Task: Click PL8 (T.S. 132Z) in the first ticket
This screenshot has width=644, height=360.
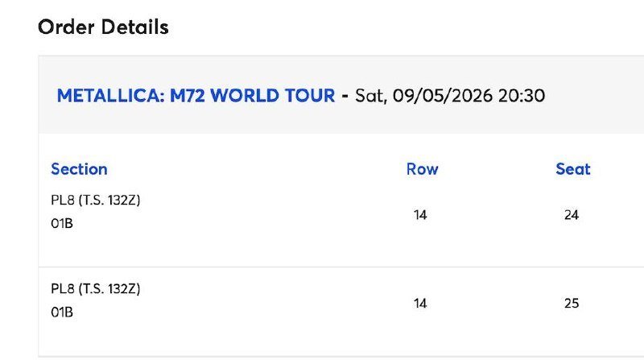Action: (96, 201)
